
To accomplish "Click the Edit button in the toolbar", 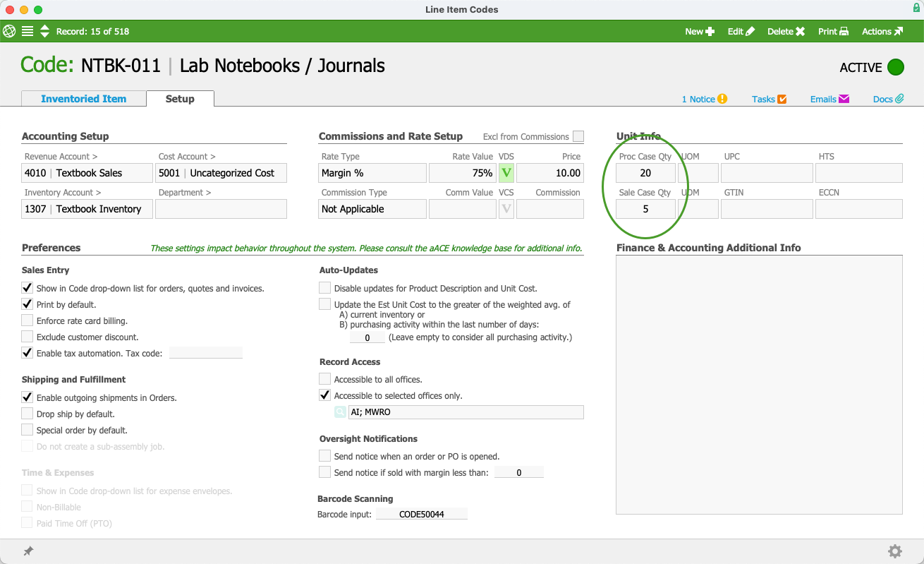I will [x=741, y=31].
